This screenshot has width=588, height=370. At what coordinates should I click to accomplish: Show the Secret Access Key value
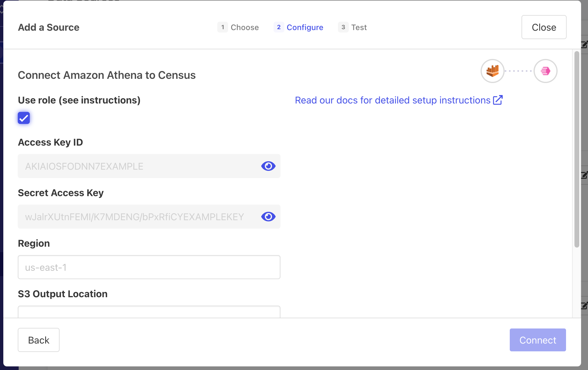click(268, 217)
